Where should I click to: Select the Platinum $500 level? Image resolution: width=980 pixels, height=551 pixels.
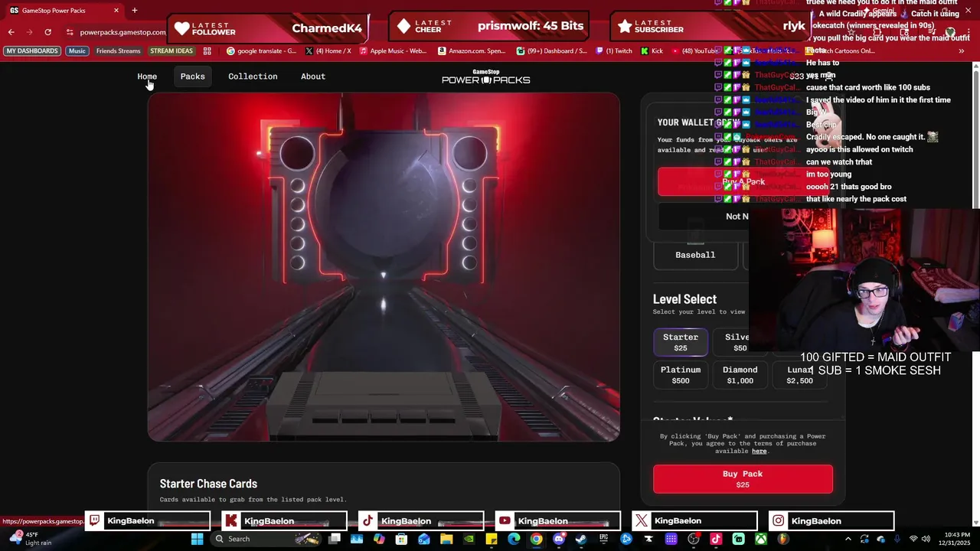tap(681, 375)
